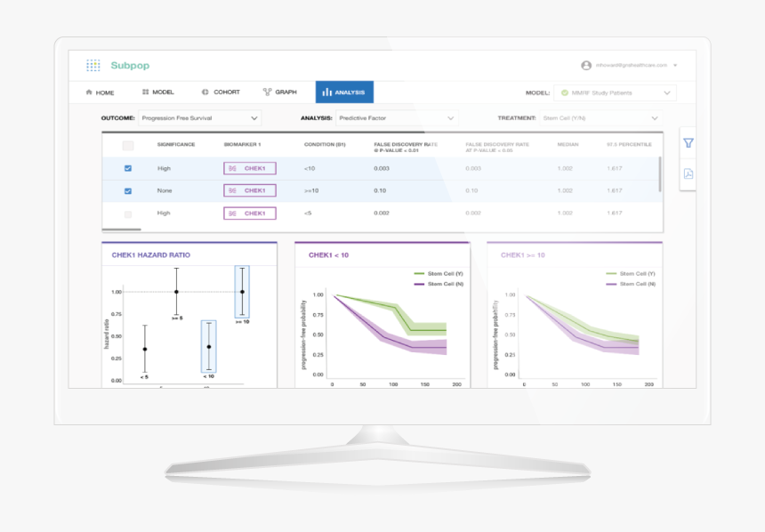Select the CHEK1 biomarker button in first row
Image resolution: width=765 pixels, height=532 pixels.
[x=250, y=168]
